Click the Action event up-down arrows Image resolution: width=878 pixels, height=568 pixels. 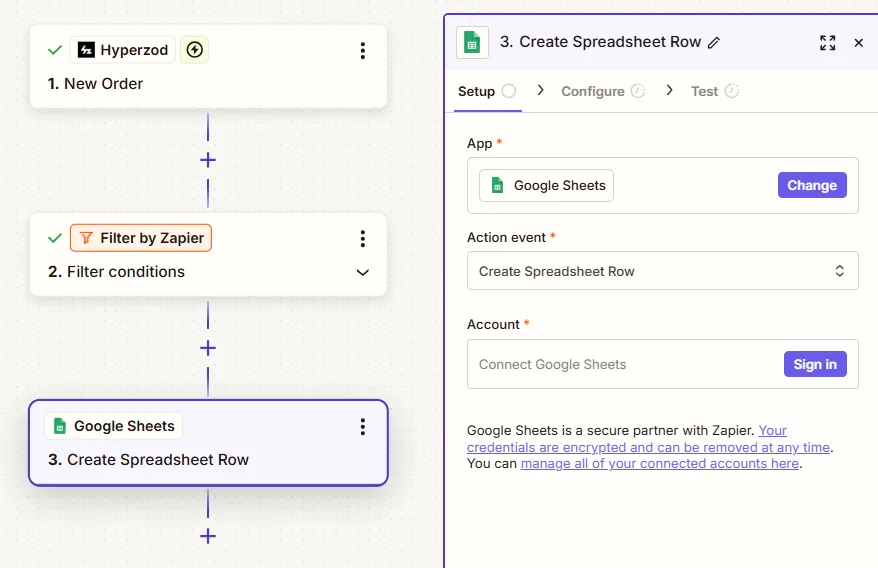tap(839, 271)
